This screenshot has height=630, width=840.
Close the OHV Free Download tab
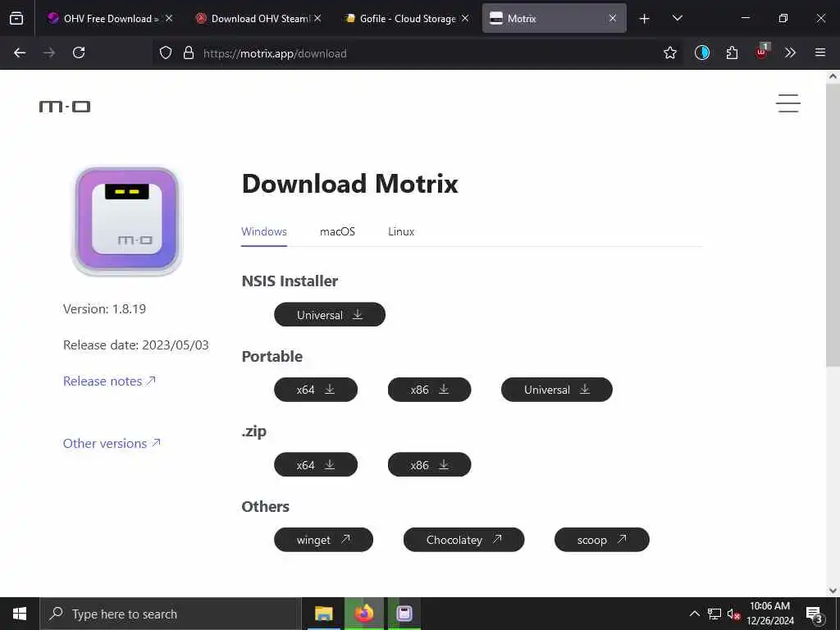[169, 18]
